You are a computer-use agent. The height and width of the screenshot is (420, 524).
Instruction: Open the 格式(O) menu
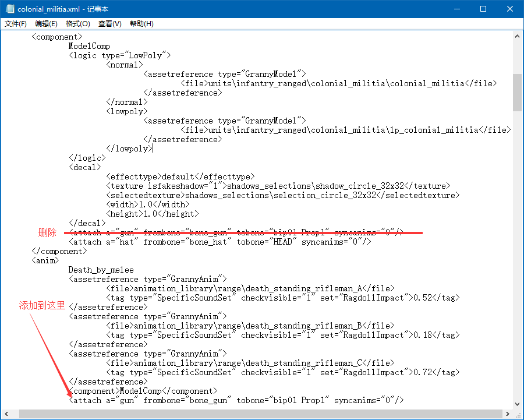[78, 24]
